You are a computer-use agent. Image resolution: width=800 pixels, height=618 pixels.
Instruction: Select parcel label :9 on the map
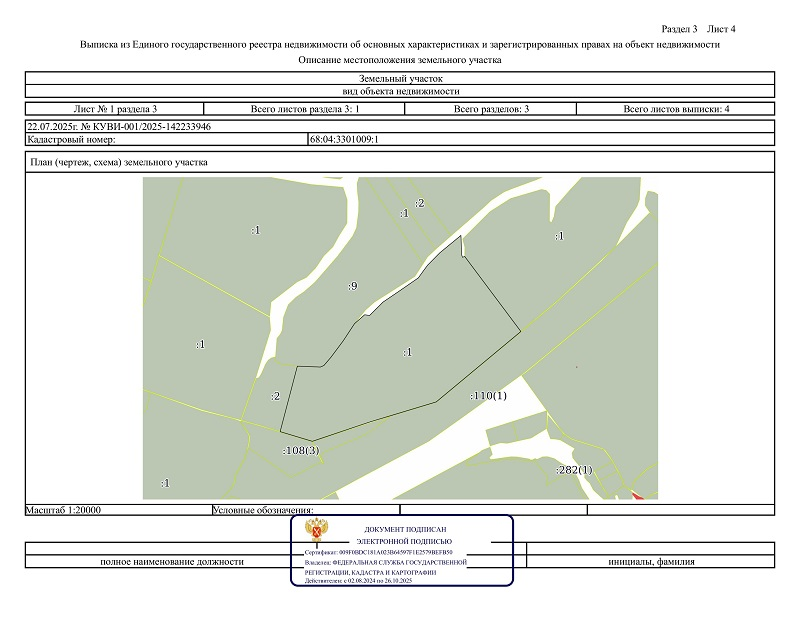click(352, 287)
